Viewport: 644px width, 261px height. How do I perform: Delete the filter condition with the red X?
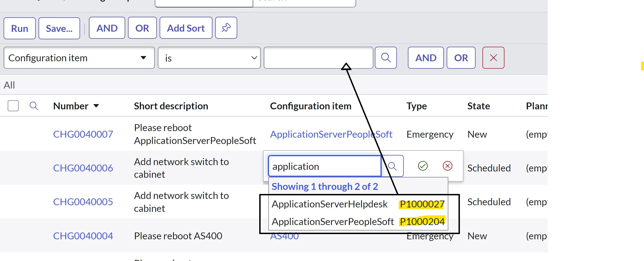point(493,58)
